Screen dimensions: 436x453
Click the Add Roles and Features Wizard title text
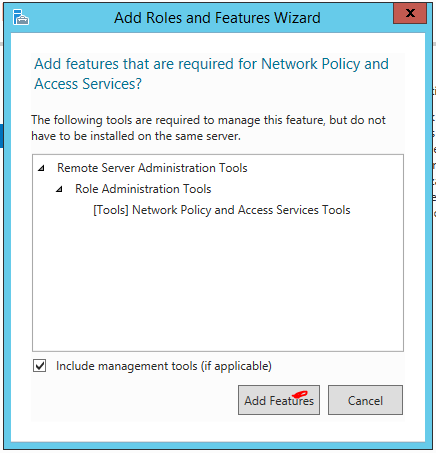pos(217,18)
